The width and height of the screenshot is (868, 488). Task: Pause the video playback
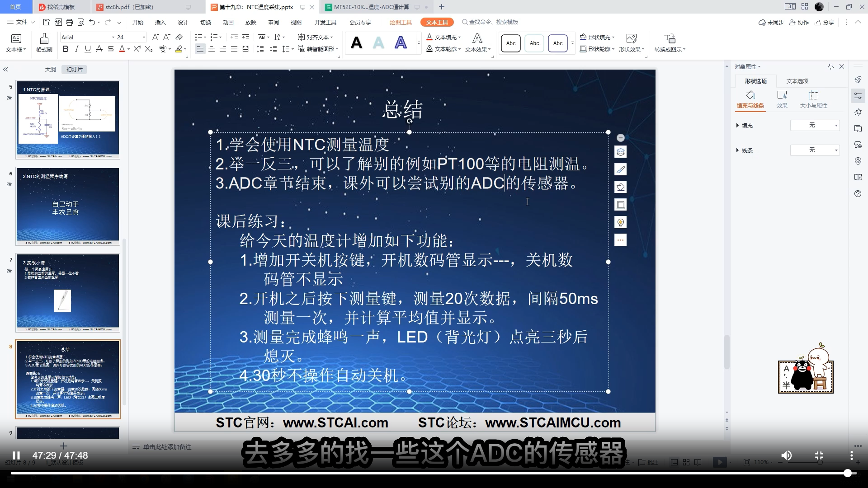pos(16,455)
